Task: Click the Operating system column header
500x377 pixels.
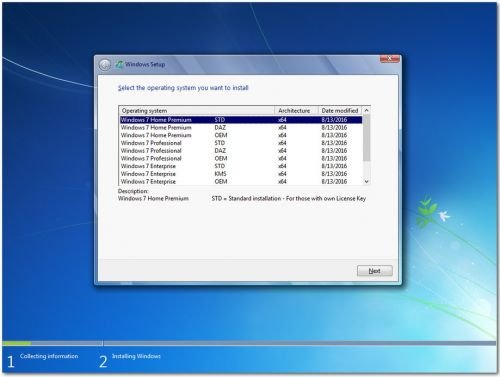Action: point(197,111)
